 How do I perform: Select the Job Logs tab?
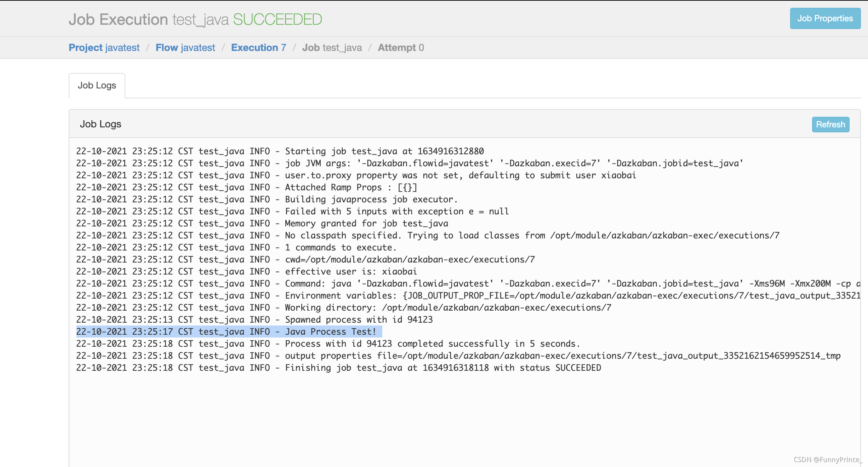(97, 86)
